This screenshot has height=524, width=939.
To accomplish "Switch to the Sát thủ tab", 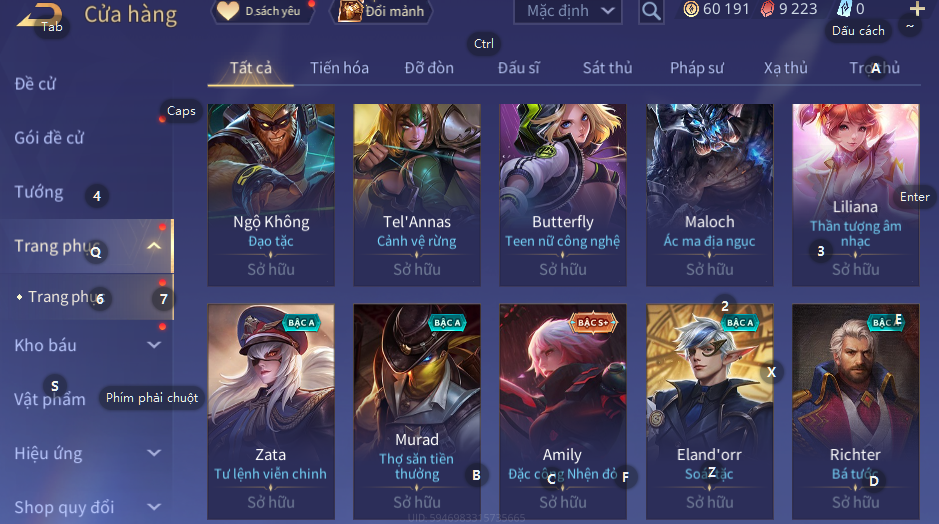I will point(607,68).
